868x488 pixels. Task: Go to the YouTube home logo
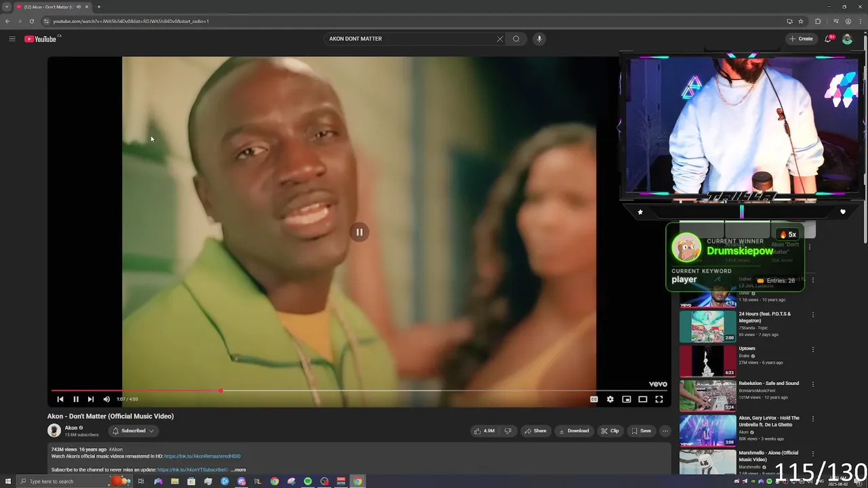[41, 39]
